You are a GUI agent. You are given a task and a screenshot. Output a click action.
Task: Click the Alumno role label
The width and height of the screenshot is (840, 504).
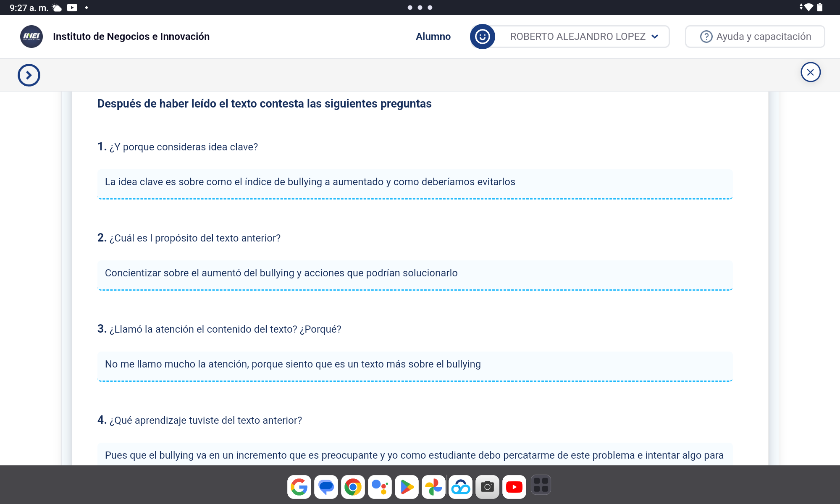pyautogui.click(x=433, y=37)
